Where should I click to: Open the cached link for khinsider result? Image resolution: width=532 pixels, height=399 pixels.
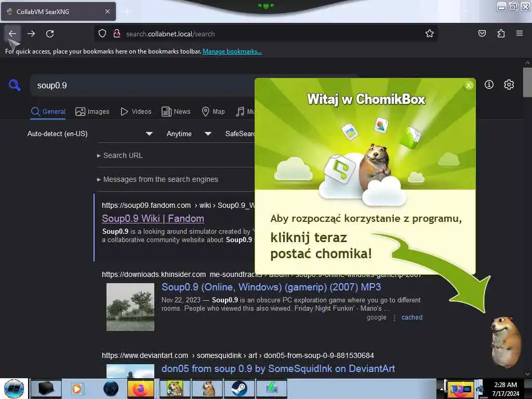pyautogui.click(x=412, y=317)
